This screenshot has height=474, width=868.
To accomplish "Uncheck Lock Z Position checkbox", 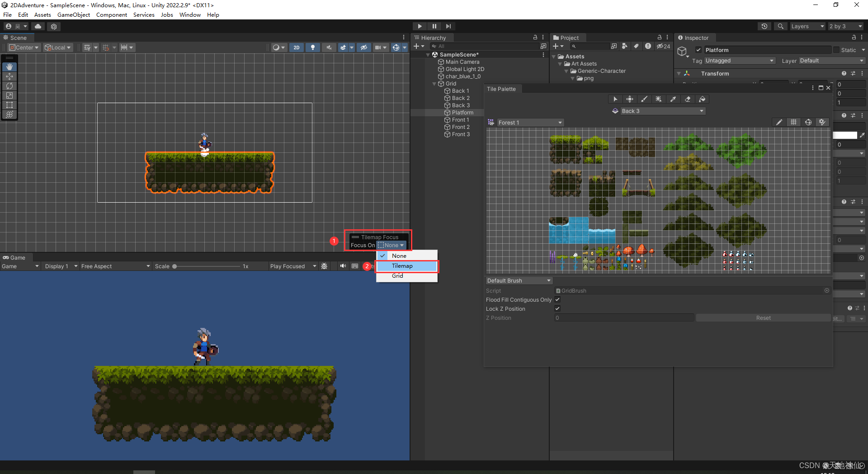I will pos(557,308).
